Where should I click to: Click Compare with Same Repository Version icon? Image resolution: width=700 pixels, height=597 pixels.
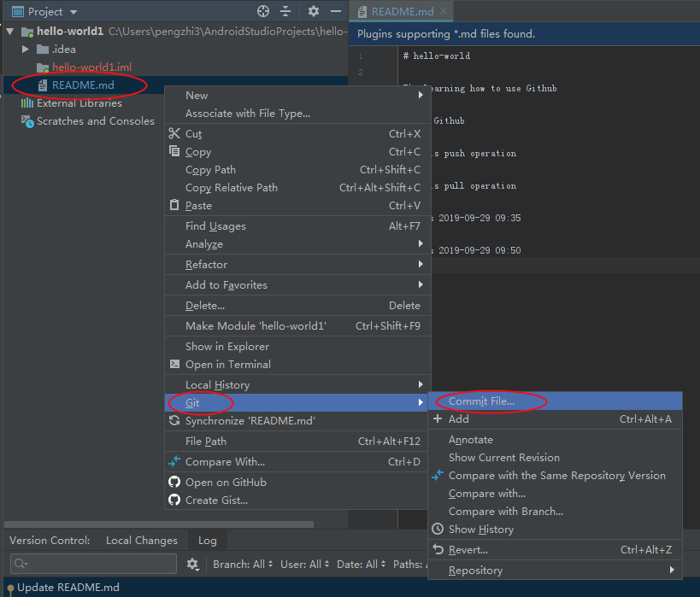tap(438, 475)
